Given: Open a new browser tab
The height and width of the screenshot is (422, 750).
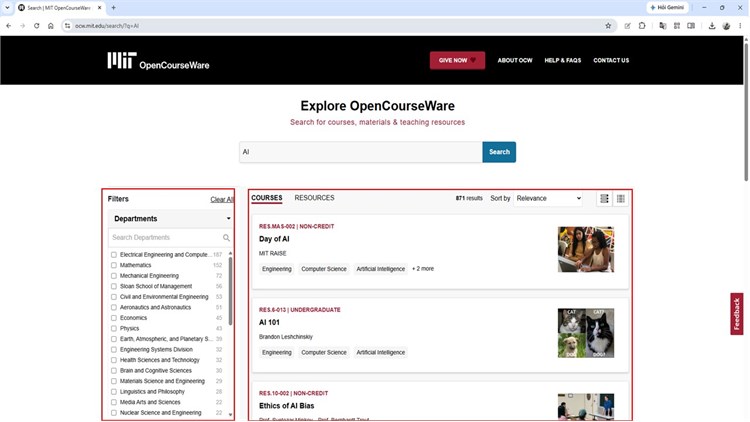Looking at the screenshot, I should (113, 8).
